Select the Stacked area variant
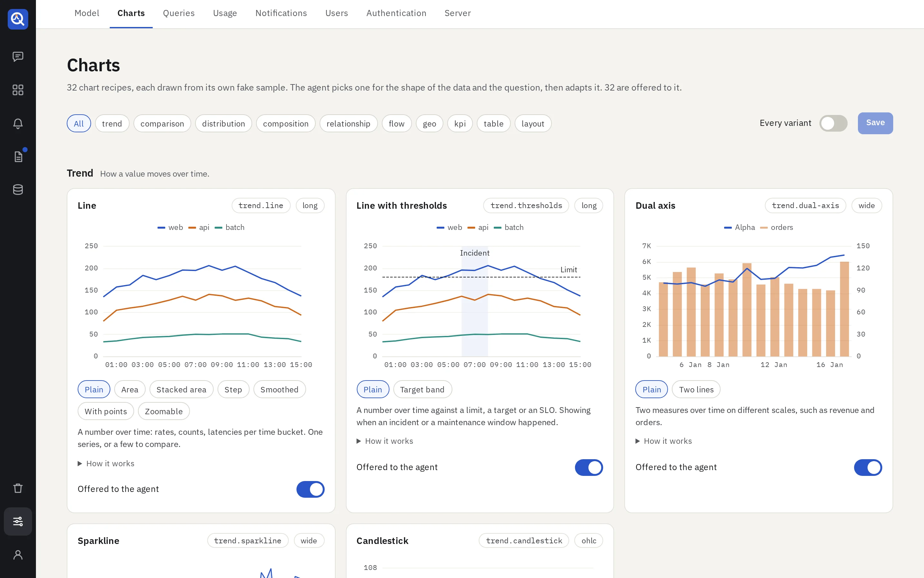Screen dimensions: 924x578 [181, 390]
